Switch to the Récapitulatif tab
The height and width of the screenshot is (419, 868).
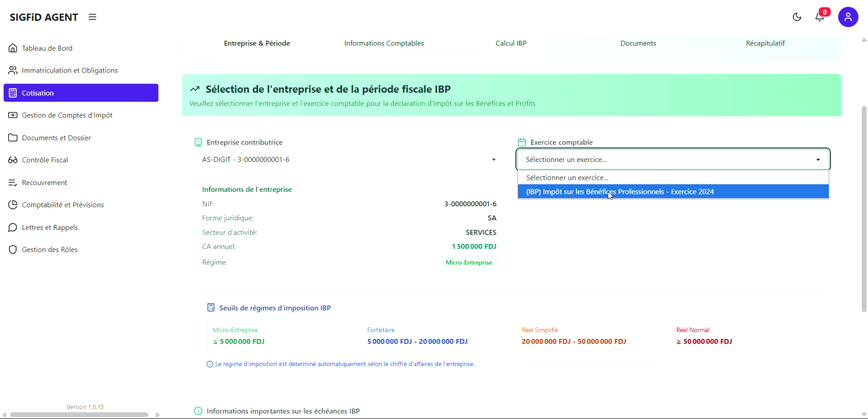tap(765, 43)
